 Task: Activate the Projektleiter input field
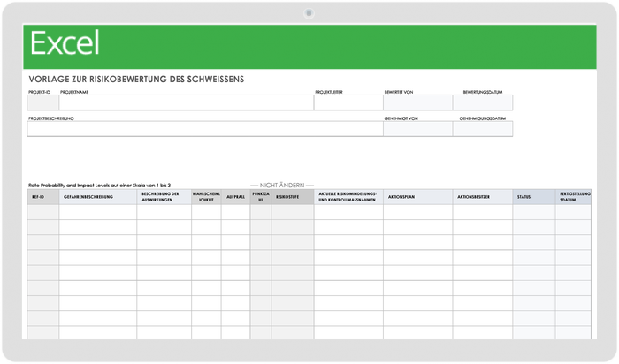coord(348,102)
